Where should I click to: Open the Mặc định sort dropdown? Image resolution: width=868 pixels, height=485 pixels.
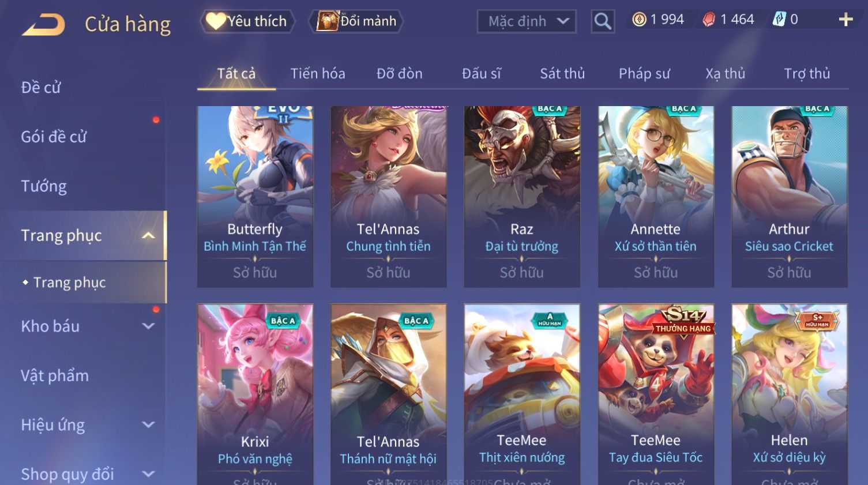[527, 21]
